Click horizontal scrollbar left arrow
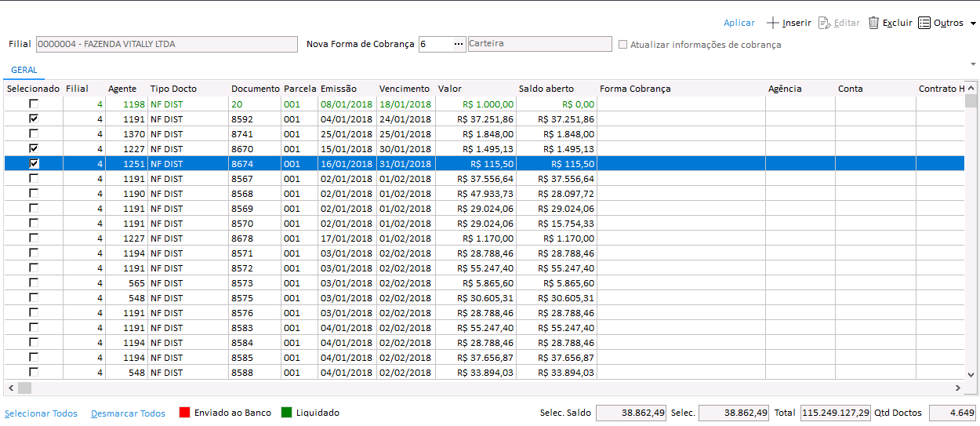This screenshot has height=426, width=980. click(x=11, y=388)
